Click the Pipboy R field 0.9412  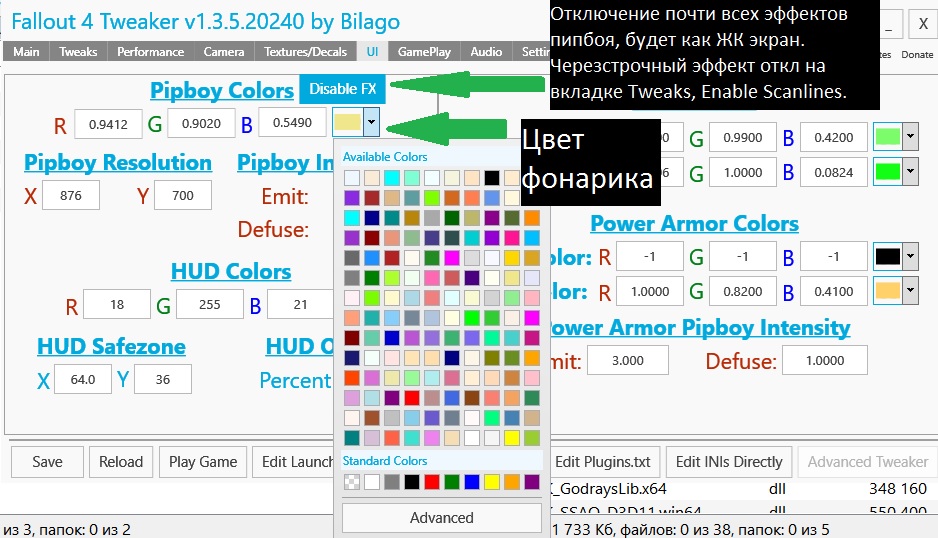tap(108, 124)
